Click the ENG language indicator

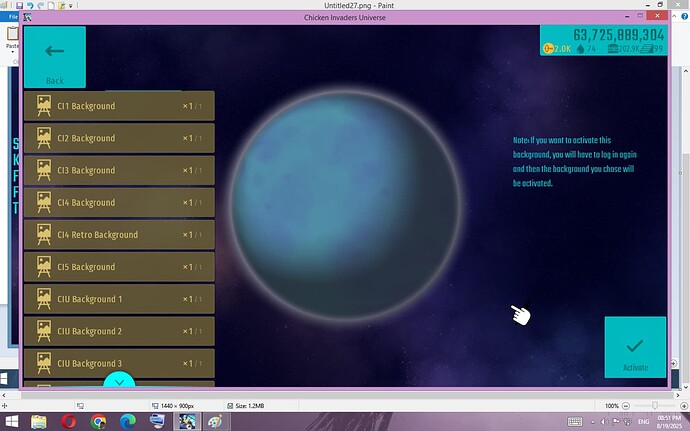pos(643,422)
